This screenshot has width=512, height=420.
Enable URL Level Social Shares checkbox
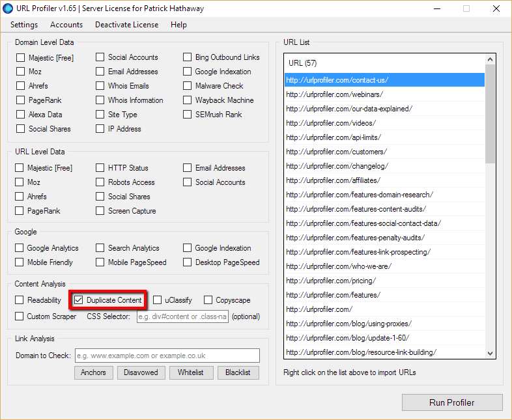coord(100,197)
